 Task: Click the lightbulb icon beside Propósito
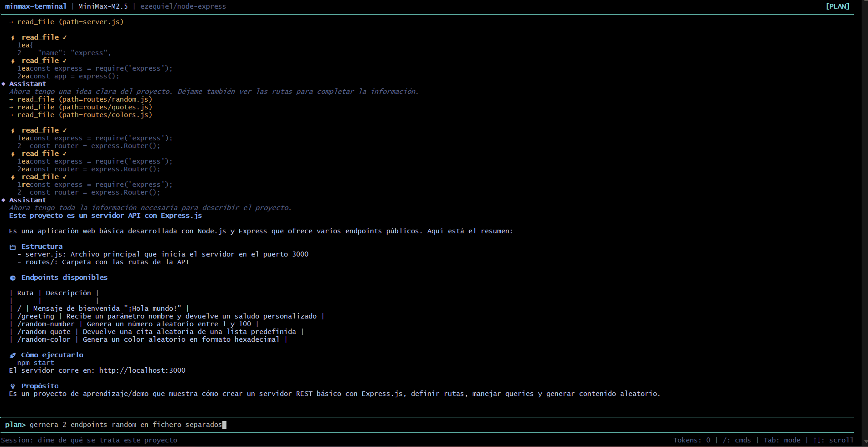pos(13,386)
